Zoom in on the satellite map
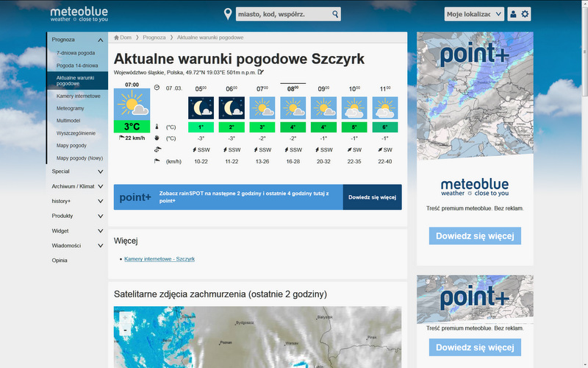Viewport: 588px width, 368px height. [125, 318]
